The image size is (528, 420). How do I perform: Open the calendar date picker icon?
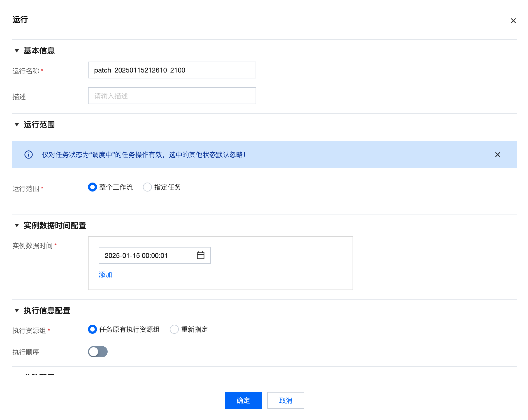pyautogui.click(x=201, y=255)
